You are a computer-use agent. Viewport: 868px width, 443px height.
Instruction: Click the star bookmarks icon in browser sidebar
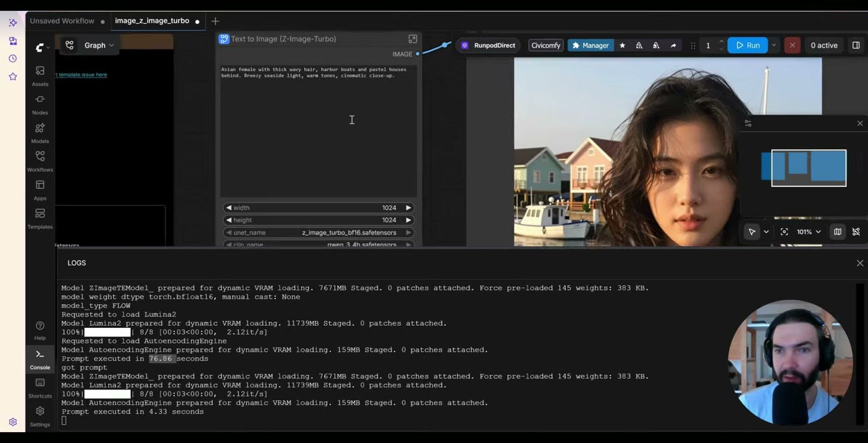point(13,77)
